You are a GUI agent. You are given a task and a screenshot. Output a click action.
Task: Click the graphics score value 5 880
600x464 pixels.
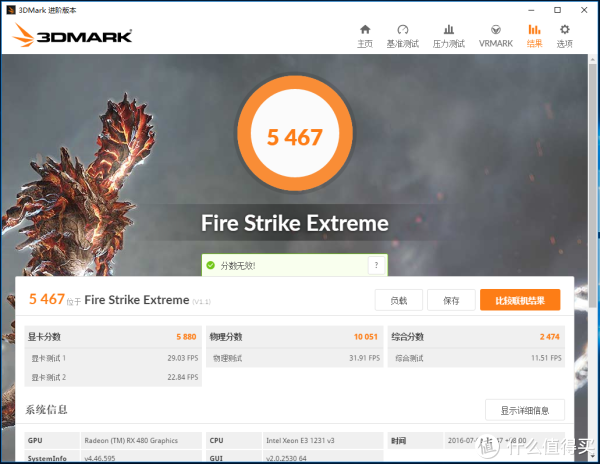click(186, 337)
